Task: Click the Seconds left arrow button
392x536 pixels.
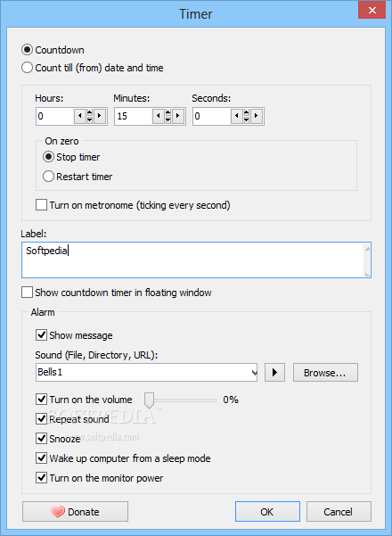Action: 237,116
